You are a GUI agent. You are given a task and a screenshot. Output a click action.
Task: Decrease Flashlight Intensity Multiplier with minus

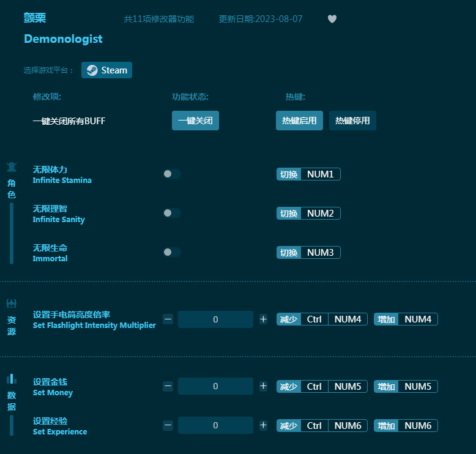168,319
